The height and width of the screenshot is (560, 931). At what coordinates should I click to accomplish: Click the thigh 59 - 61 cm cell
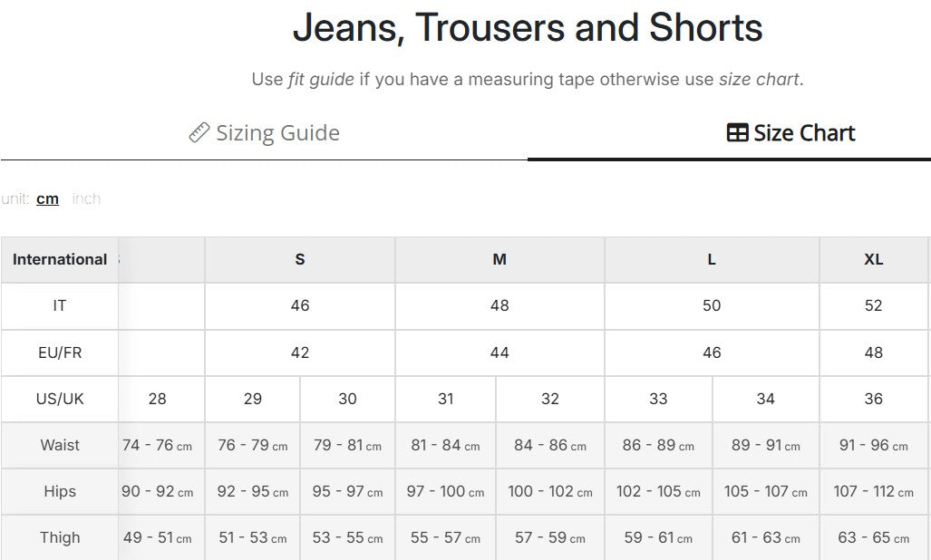click(x=658, y=537)
